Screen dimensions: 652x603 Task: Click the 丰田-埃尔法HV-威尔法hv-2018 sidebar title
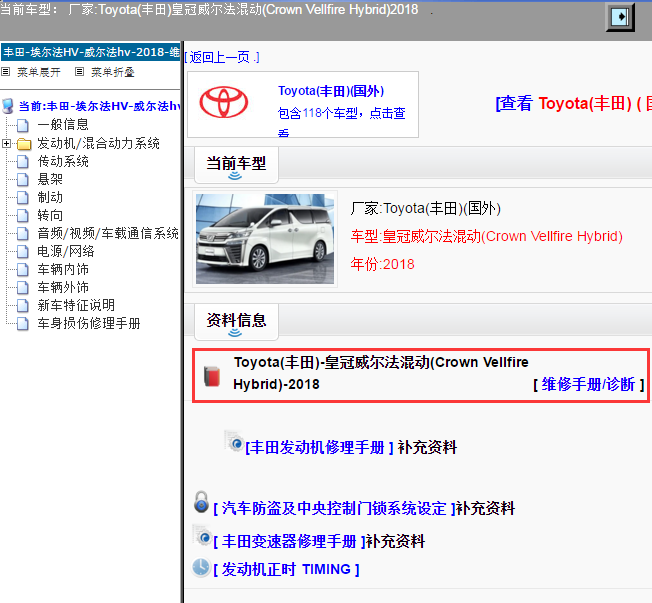click(x=91, y=52)
